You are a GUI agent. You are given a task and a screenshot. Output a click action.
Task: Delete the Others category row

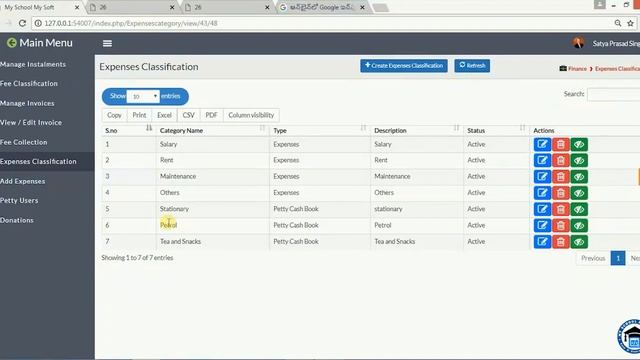(560, 193)
